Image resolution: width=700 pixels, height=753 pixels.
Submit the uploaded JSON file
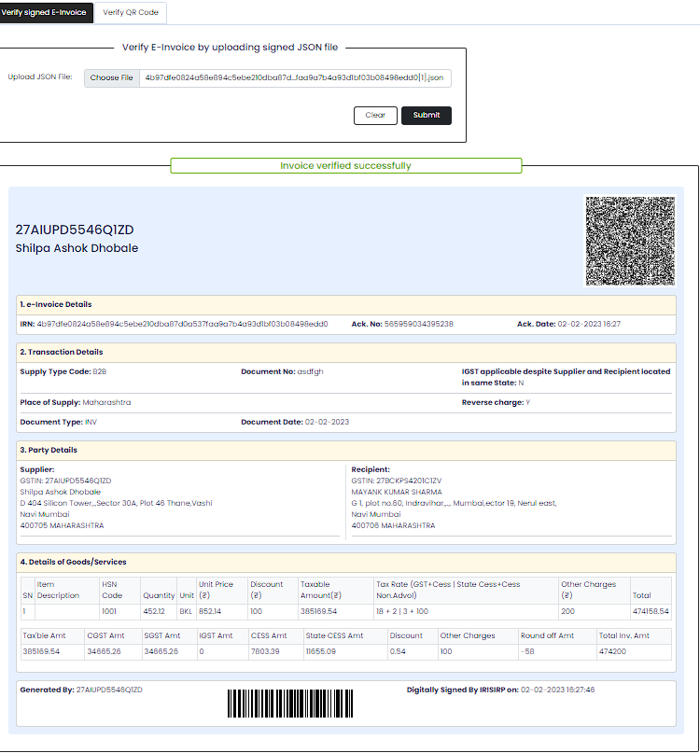[427, 116]
